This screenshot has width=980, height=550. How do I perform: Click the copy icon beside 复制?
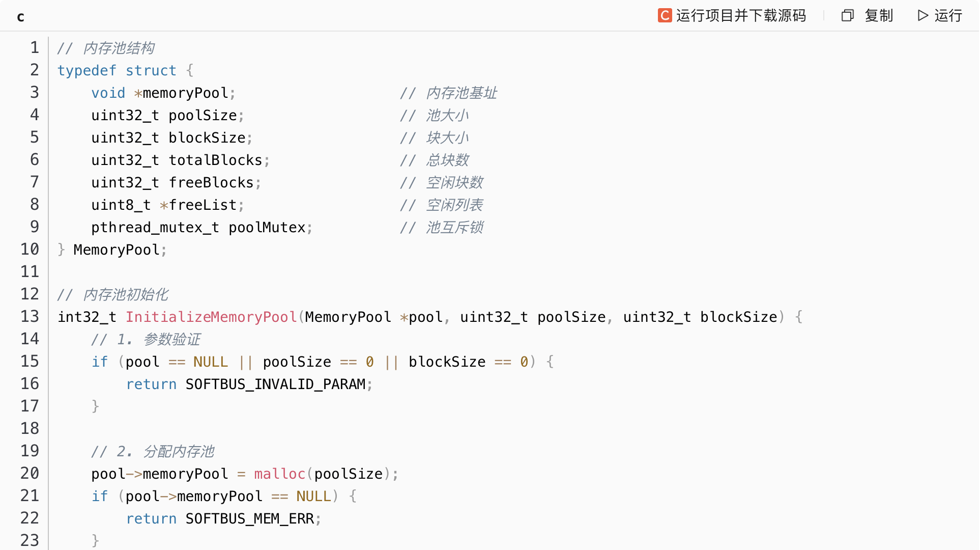(847, 16)
